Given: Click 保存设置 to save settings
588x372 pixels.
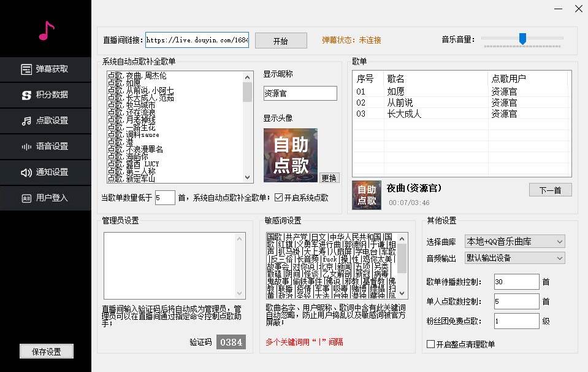Looking at the screenshot, I should tap(46, 351).
